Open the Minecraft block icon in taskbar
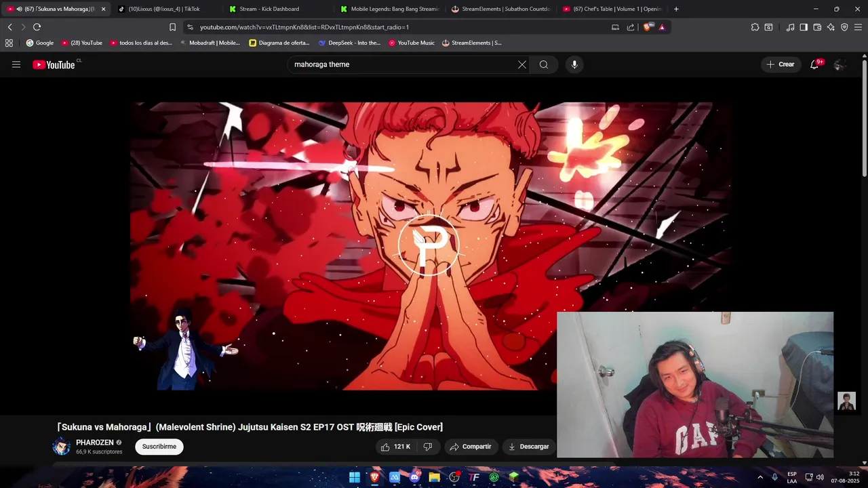 (514, 477)
